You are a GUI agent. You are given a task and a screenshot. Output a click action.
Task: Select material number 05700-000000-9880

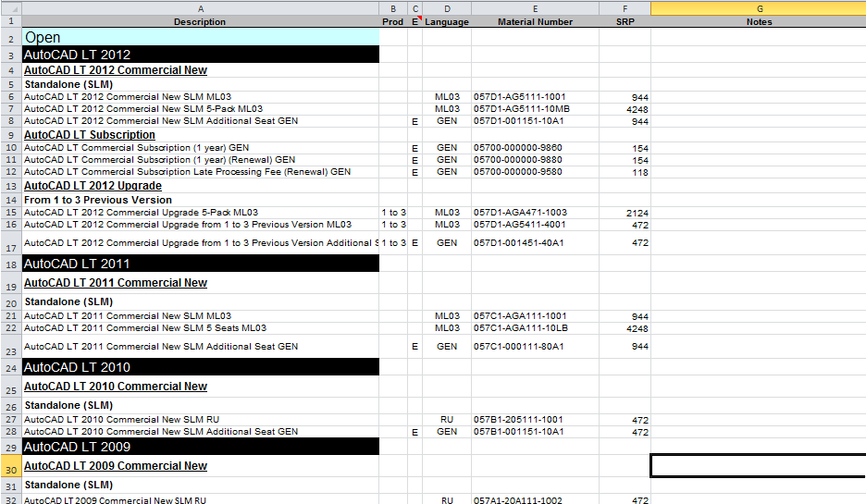click(535, 160)
